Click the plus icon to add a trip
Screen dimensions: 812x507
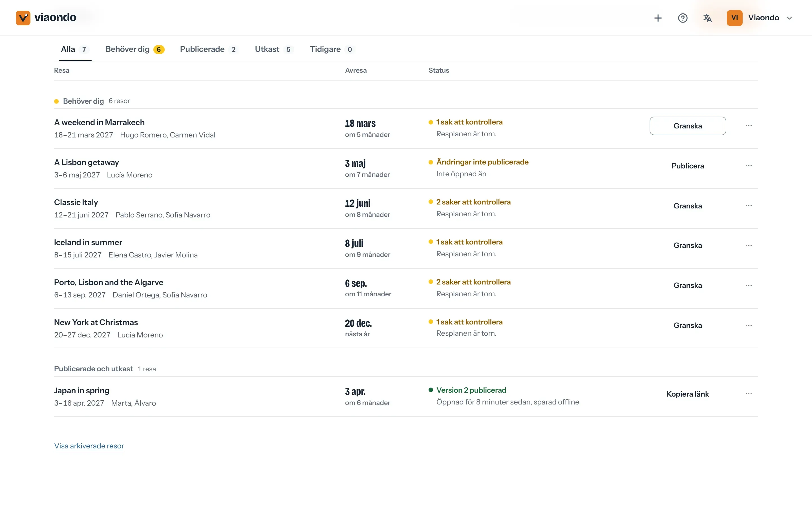pos(658,18)
